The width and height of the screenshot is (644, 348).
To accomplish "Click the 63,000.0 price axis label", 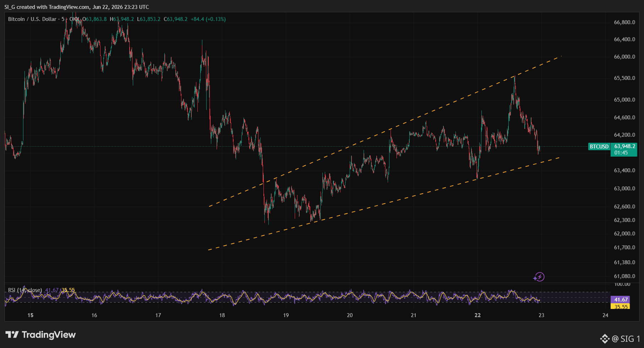I will point(624,189).
